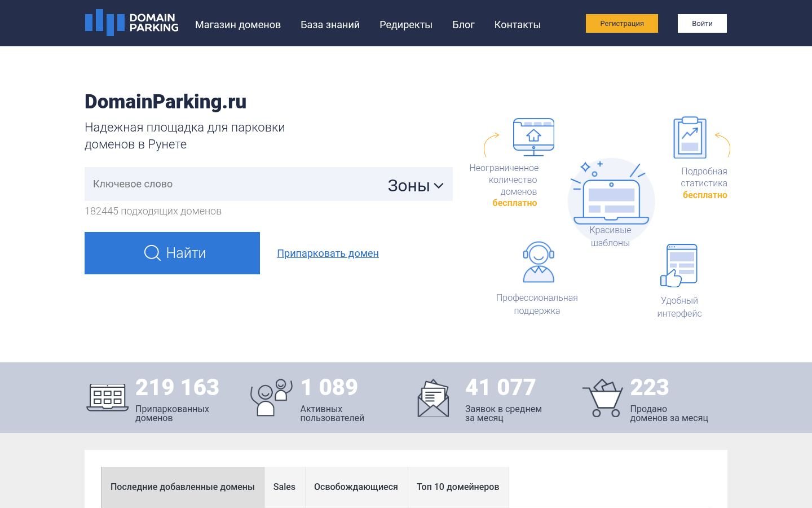Follow the Припарковать домен link
The width and height of the screenshot is (812, 508).
pyautogui.click(x=328, y=253)
